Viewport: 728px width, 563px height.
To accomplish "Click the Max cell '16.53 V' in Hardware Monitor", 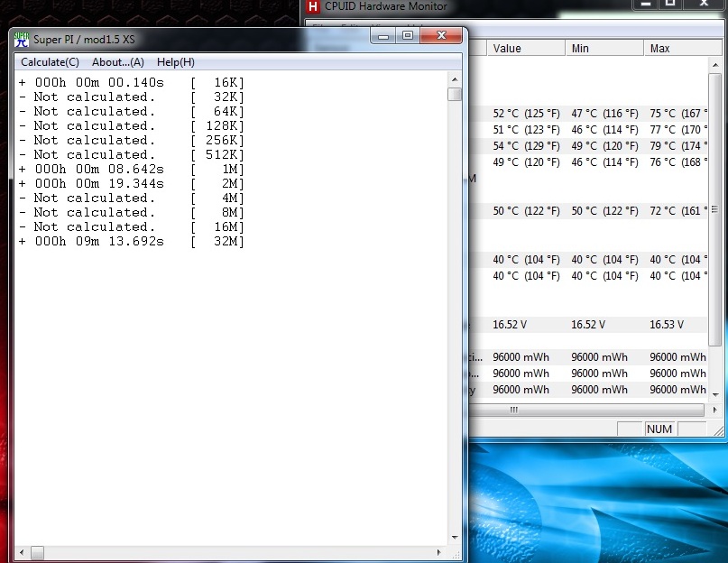I will pyautogui.click(x=667, y=325).
